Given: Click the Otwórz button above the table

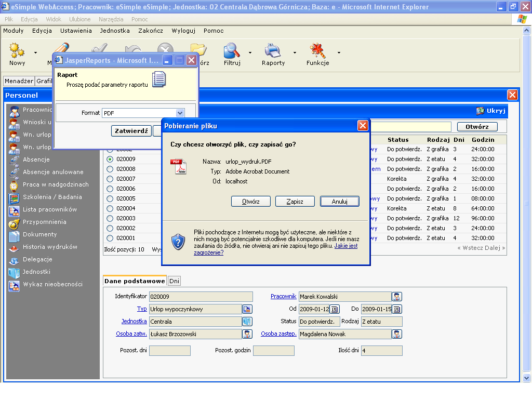Looking at the screenshot, I should 477,127.
